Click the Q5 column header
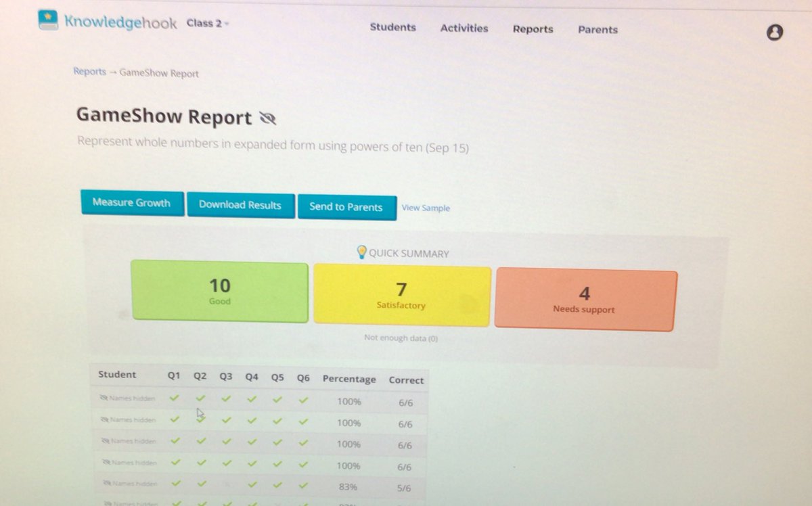 [x=277, y=377]
